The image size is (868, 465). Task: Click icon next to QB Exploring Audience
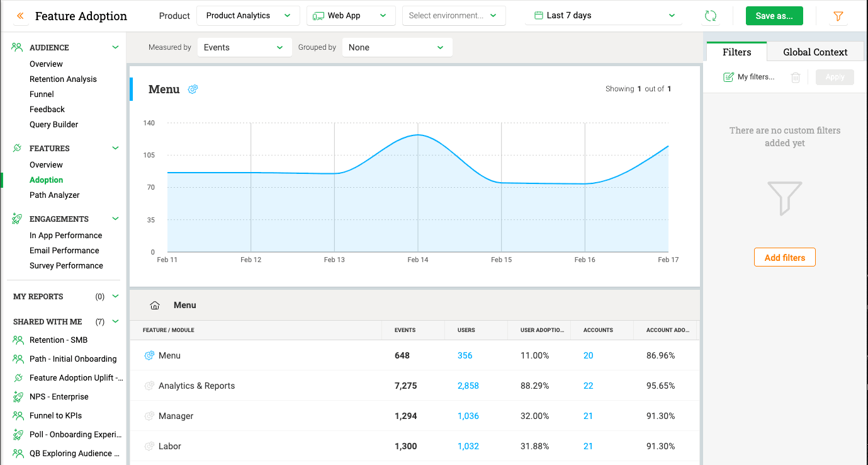click(x=18, y=454)
